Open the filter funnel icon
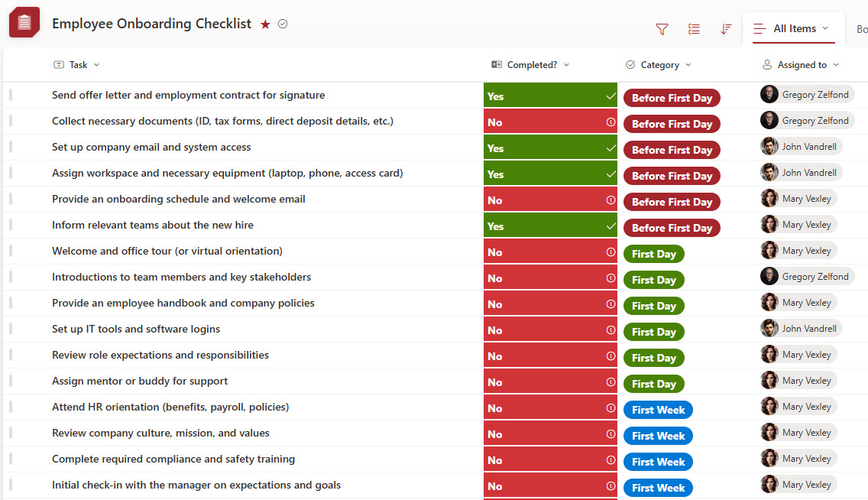Viewport: 868px width, 500px height. click(x=662, y=29)
